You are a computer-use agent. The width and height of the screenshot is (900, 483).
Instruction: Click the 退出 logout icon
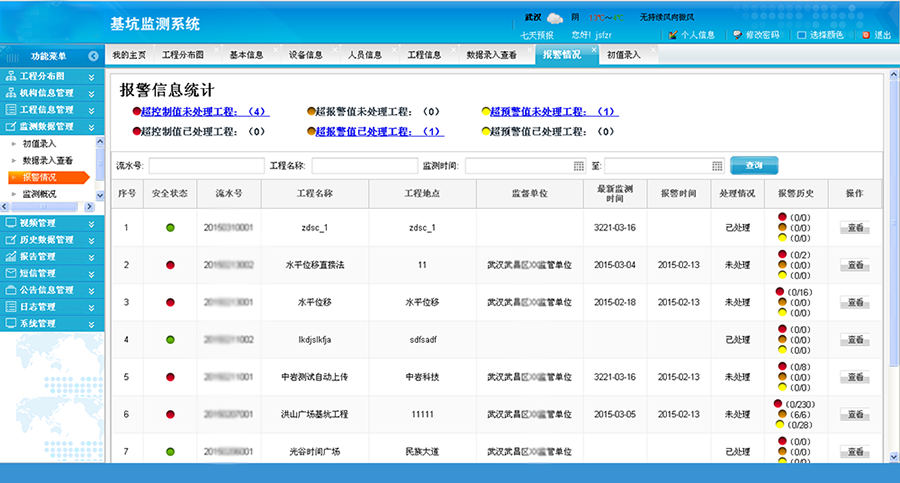pyautogui.click(x=866, y=34)
